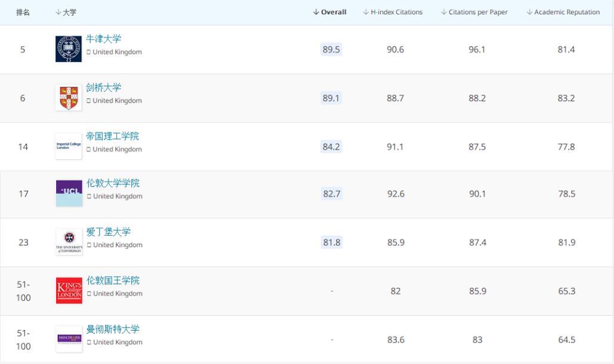Sort by Academic Reputation column

pyautogui.click(x=563, y=13)
